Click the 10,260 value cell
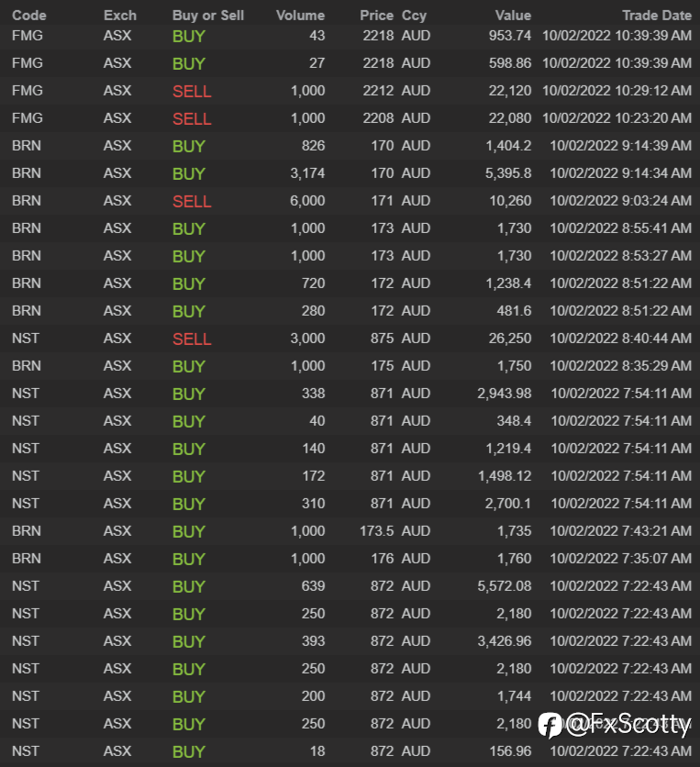700x767 pixels. coord(510,201)
